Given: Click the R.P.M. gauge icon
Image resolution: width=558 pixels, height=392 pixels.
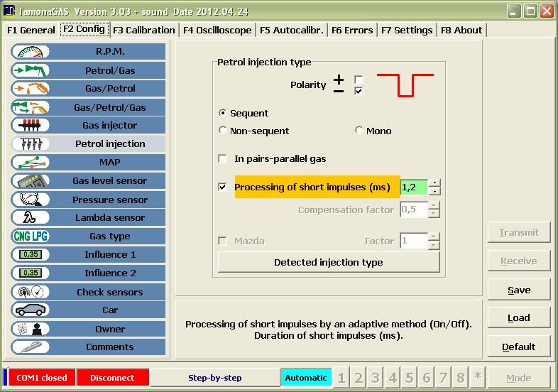Looking at the screenshot, I should click(x=30, y=52).
